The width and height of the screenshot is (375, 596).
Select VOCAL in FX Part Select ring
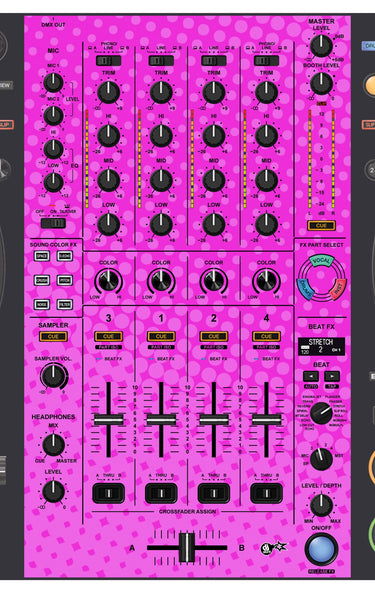pos(321,261)
